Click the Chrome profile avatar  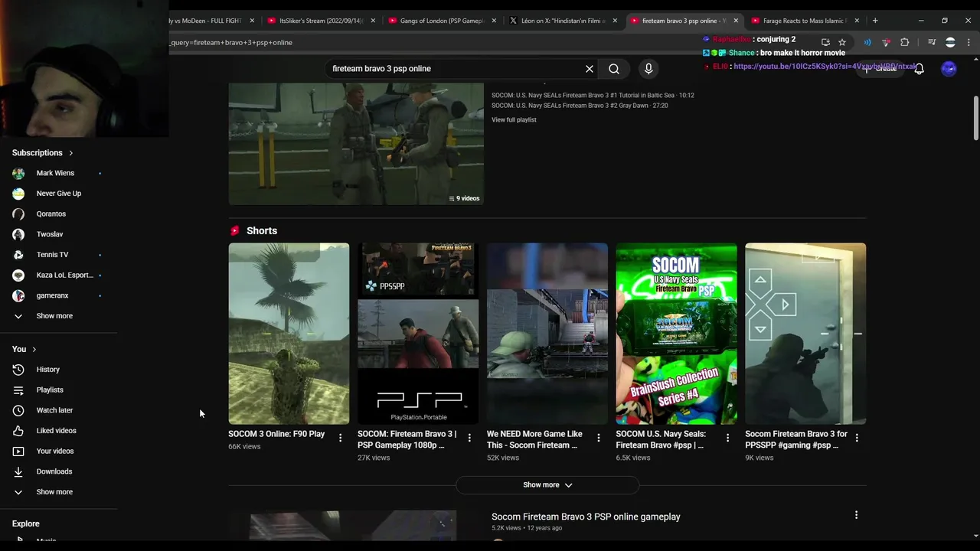pyautogui.click(x=950, y=42)
